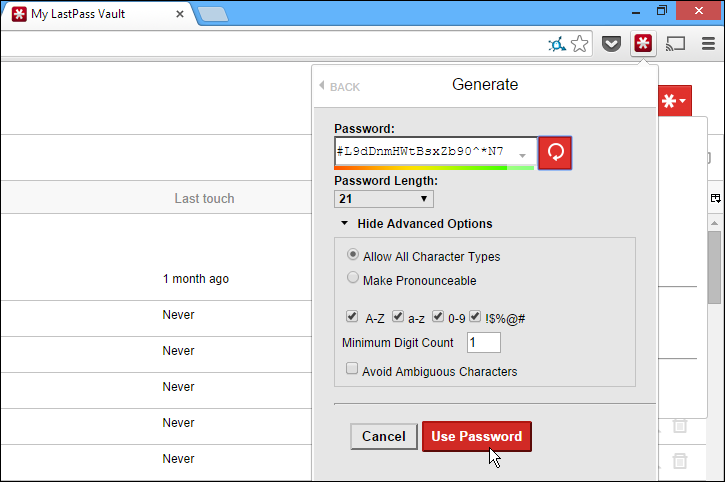The image size is (725, 482).
Task: Regenerate password with the red refresh button
Action: coord(555,153)
